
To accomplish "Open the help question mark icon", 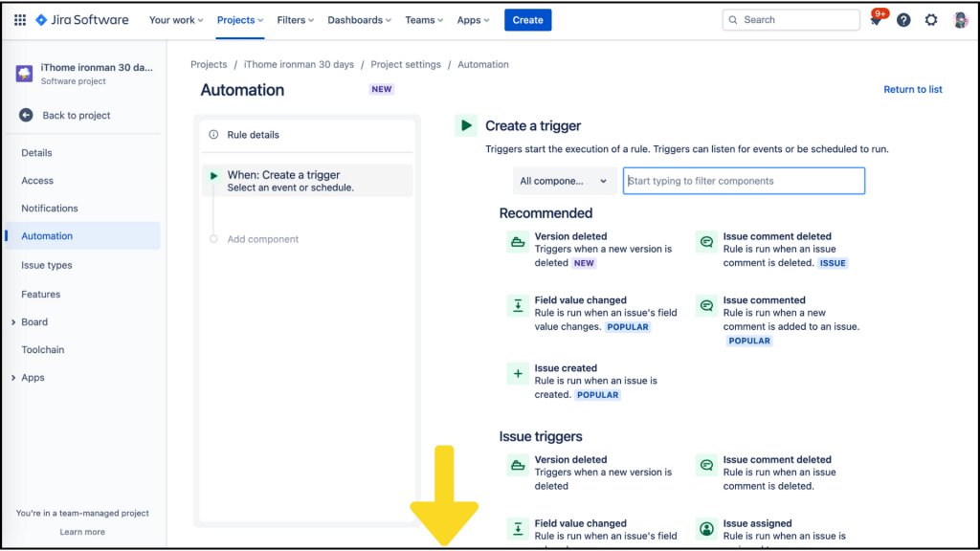I will coord(903,20).
